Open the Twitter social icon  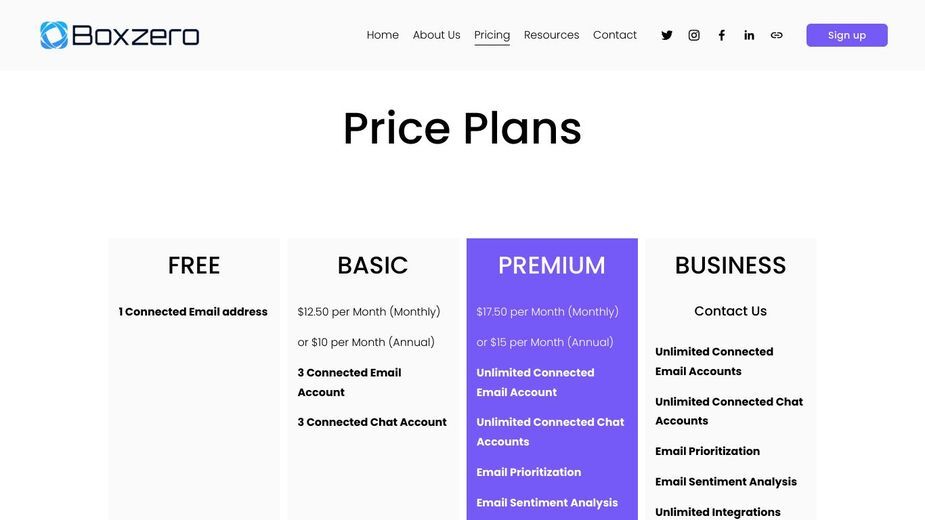[667, 35]
